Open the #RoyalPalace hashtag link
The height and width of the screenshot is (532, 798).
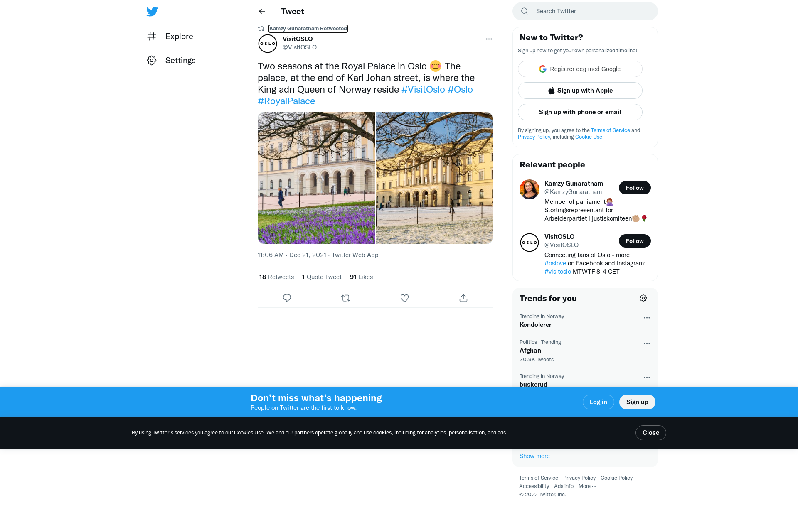point(286,101)
